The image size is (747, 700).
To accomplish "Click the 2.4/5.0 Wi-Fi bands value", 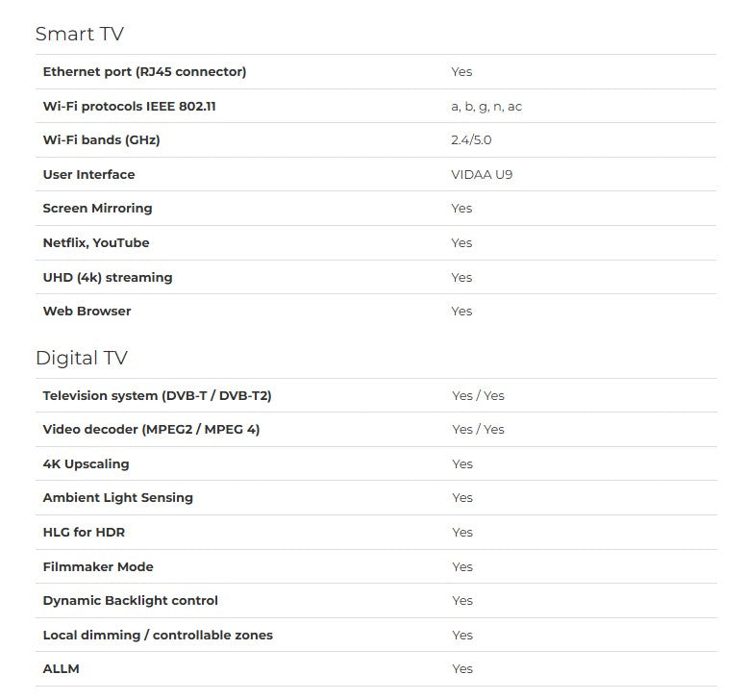I will point(471,140).
